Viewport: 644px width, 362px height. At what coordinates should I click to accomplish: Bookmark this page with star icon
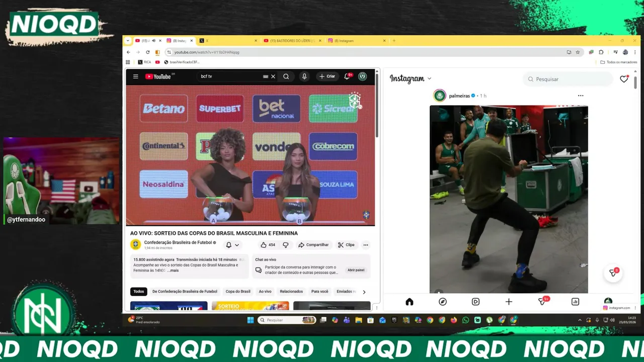[578, 52]
